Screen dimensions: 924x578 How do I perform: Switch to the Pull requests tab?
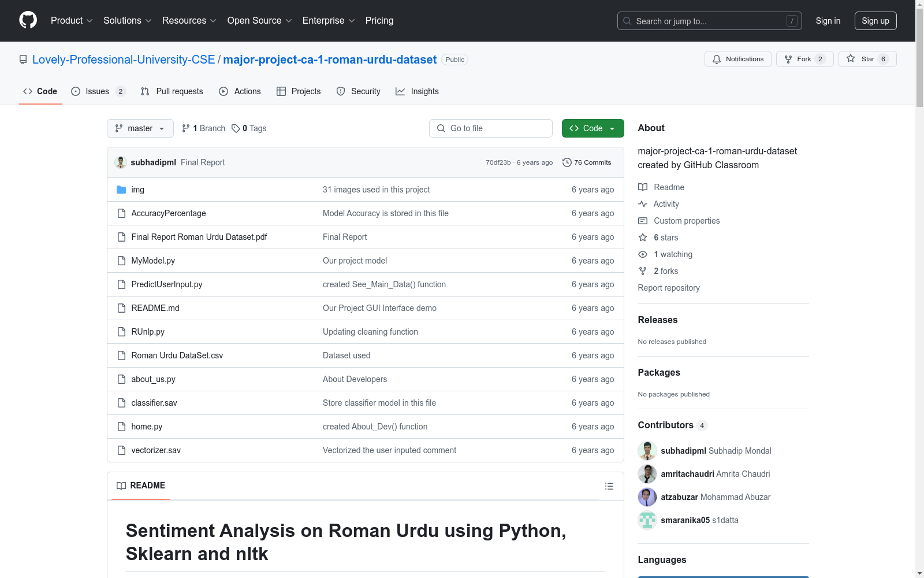coord(172,91)
